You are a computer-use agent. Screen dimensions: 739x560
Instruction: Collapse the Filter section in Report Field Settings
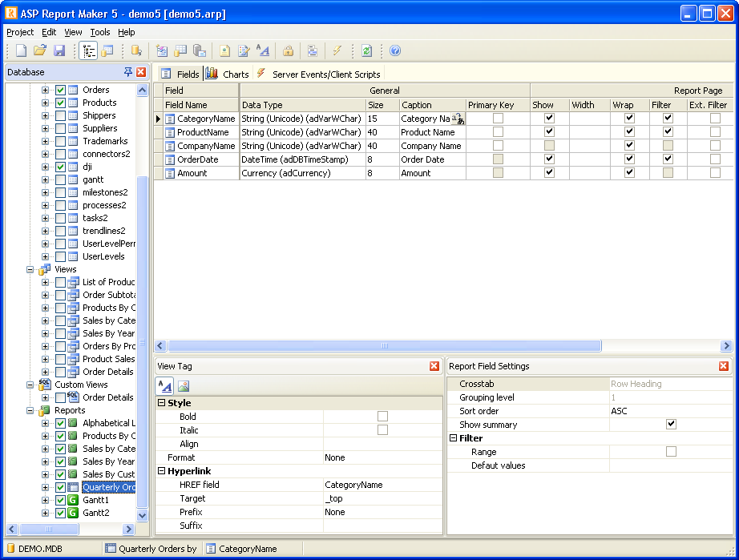pos(454,438)
